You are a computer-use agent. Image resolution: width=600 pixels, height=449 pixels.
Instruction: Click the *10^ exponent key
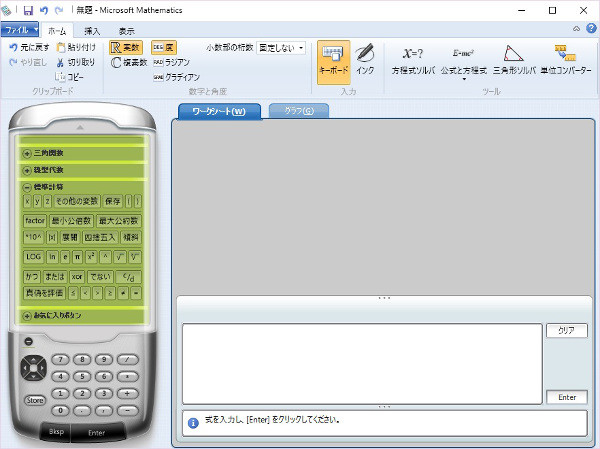click(33, 237)
